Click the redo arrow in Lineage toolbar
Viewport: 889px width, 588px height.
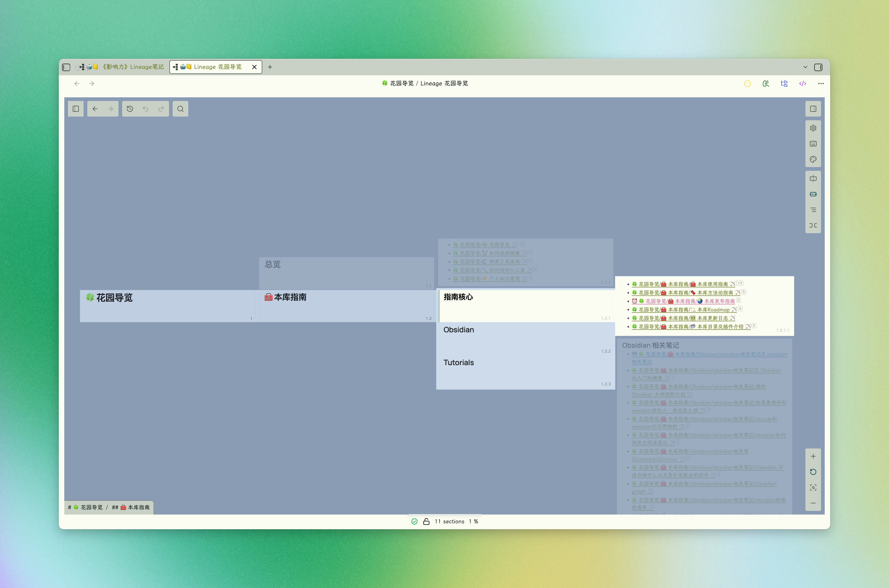[x=161, y=109]
